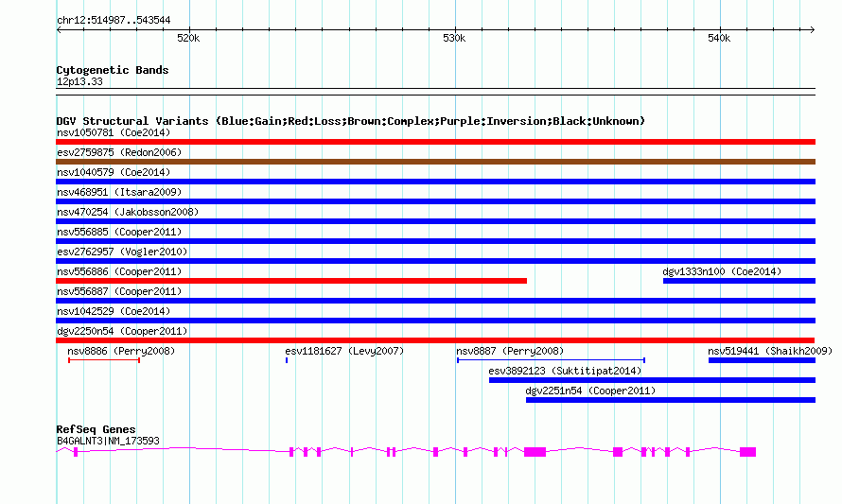Click the 530k ruler tick label
Image resolution: width=842 pixels, height=504 pixels.
click(454, 38)
